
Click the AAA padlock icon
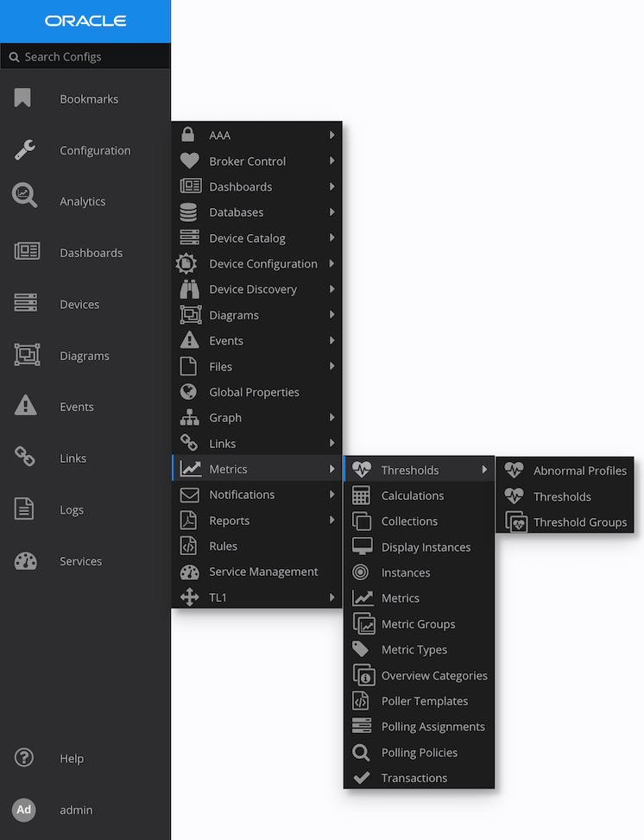tap(188, 135)
